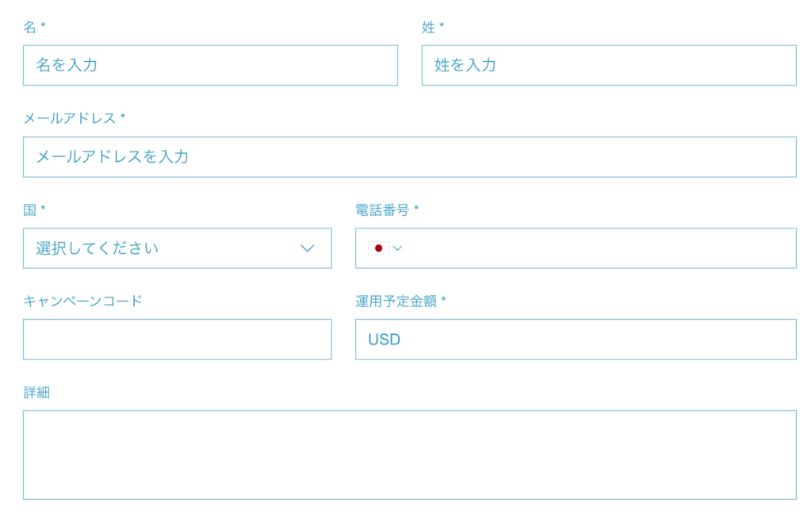Click the 詳細 label text
The width and height of the screenshot is (812, 515).
(x=36, y=392)
